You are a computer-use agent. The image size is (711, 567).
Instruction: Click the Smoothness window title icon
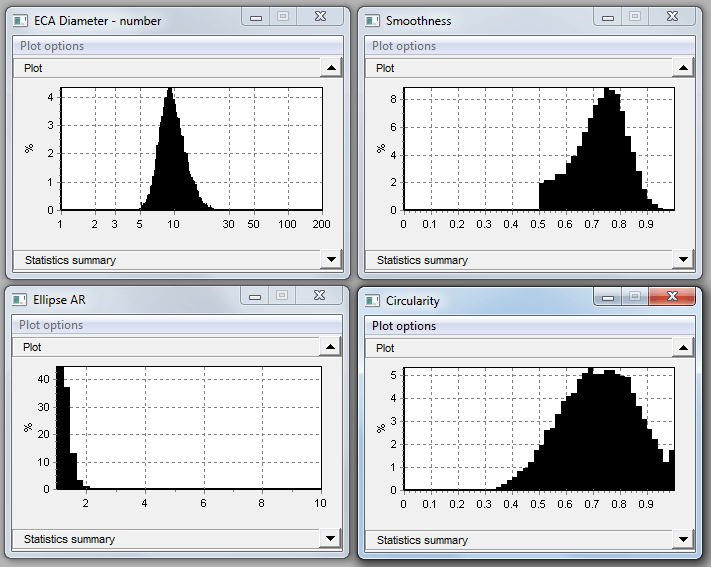[373, 20]
